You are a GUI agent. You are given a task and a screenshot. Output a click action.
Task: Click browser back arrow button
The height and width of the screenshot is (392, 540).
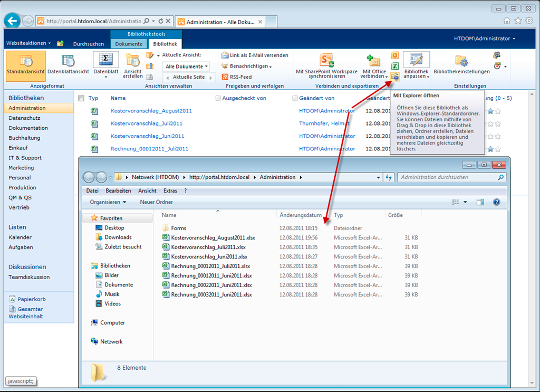(12, 21)
